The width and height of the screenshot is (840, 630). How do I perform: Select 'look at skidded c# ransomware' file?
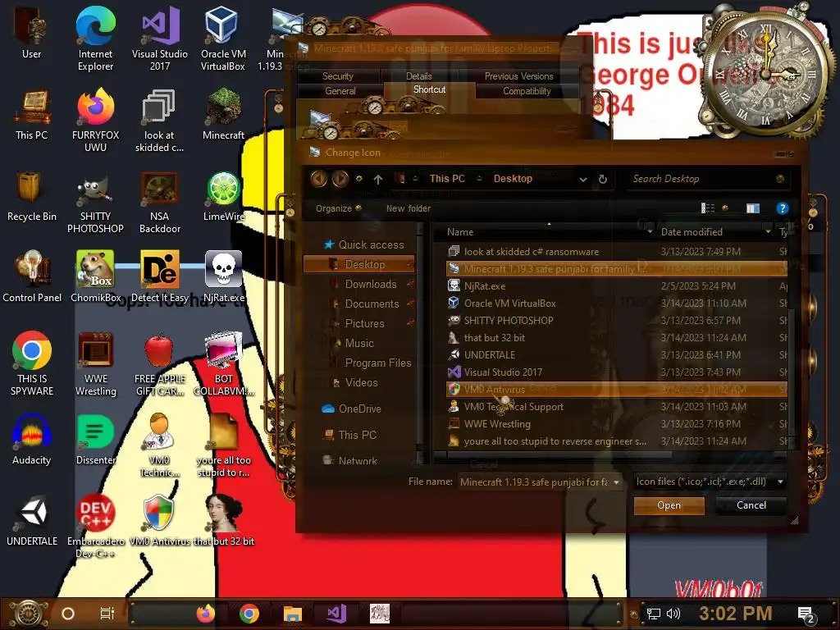(616, 251)
